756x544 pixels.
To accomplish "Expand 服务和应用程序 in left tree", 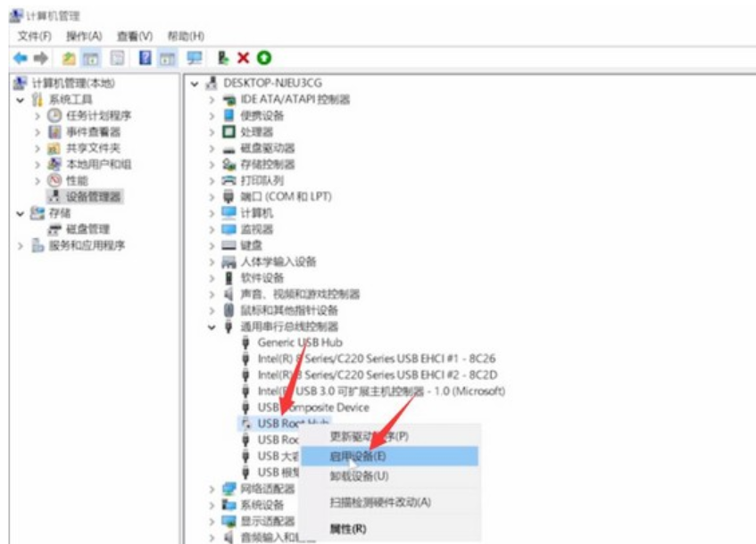I will coord(21,246).
